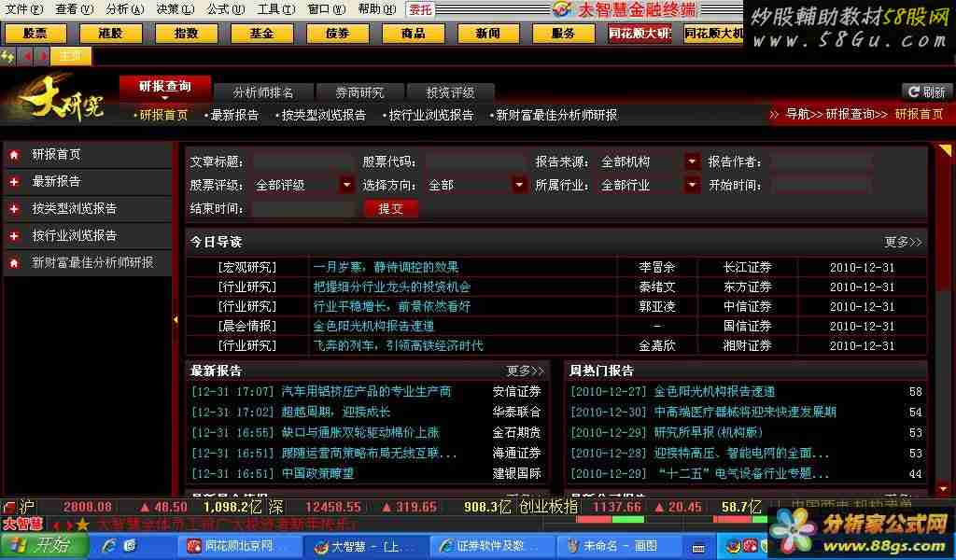956x560 pixels.
Task: Click the forward arrow in the navigation toolbar
Action: pyautogui.click(x=42, y=57)
